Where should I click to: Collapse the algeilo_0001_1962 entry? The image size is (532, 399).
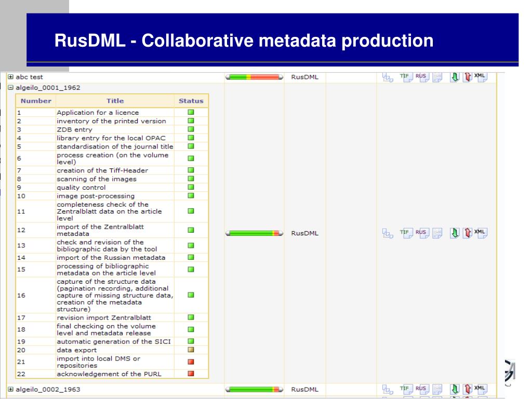pos(10,87)
